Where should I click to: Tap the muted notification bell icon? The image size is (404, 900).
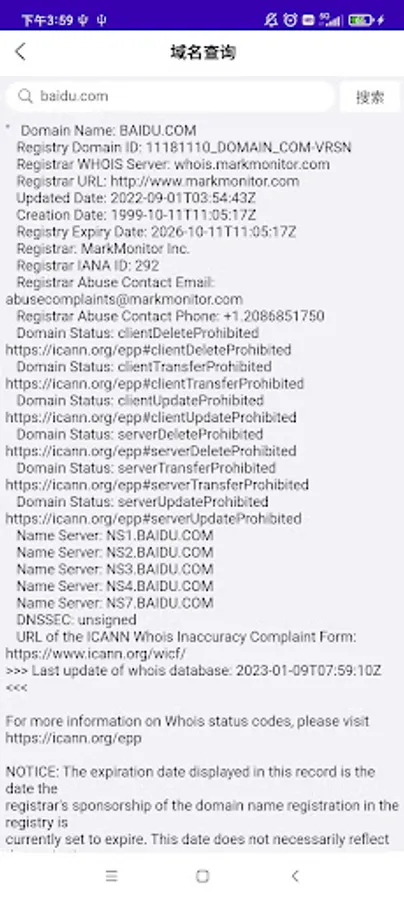point(271,20)
